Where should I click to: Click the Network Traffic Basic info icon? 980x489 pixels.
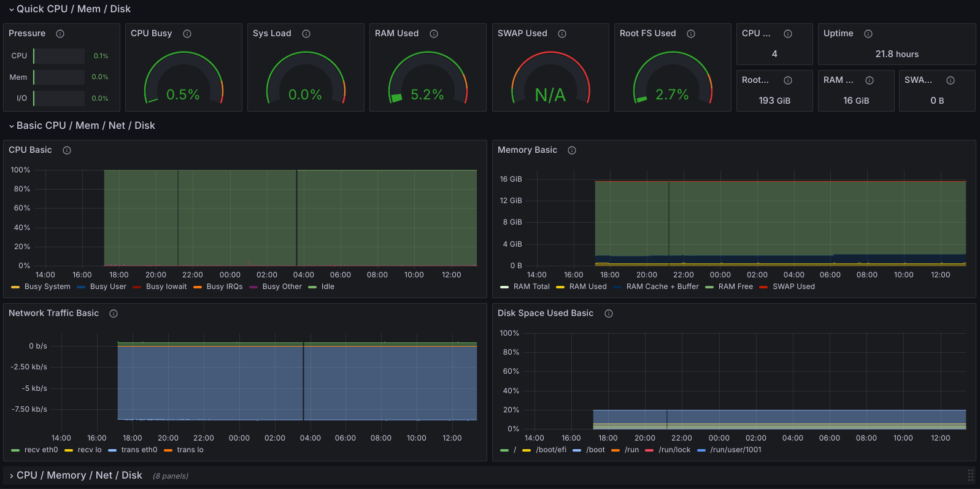tap(114, 314)
